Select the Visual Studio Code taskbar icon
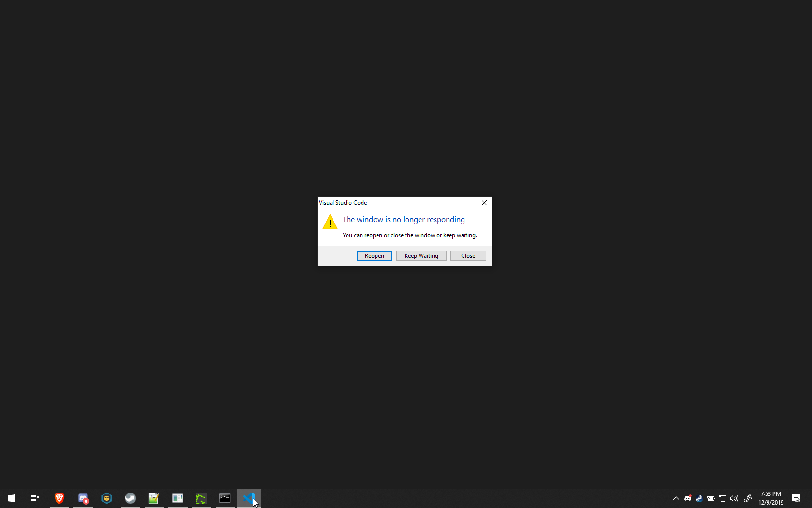This screenshot has height=508, width=812. coord(248,498)
